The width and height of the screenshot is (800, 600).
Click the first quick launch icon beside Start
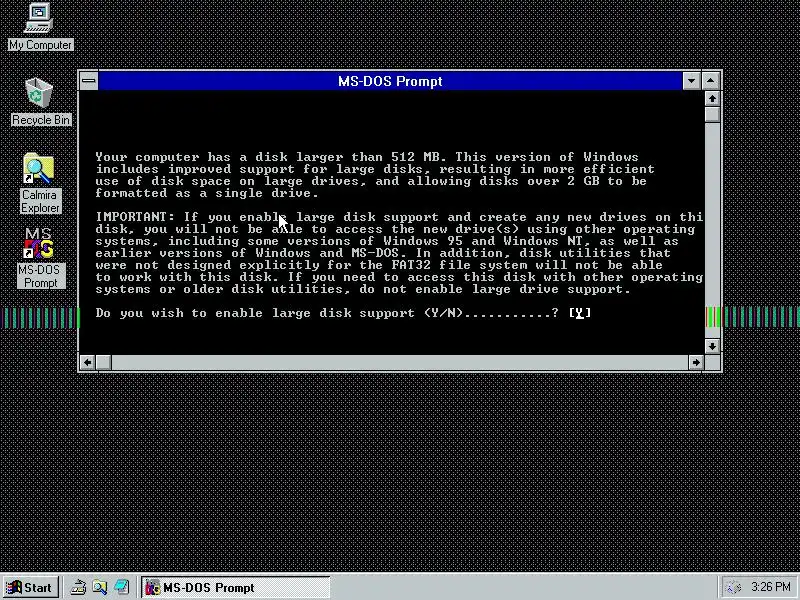(78, 588)
